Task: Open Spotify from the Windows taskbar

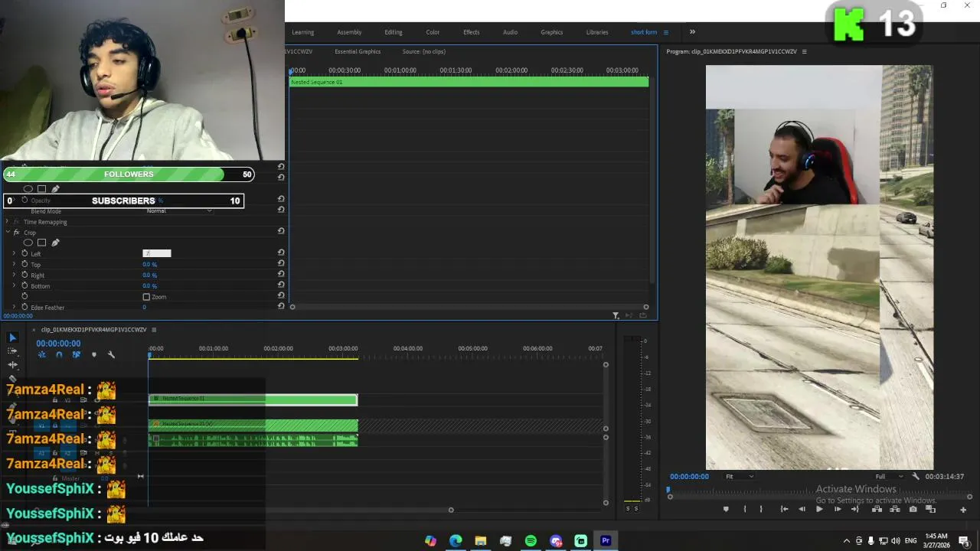Action: (531, 540)
